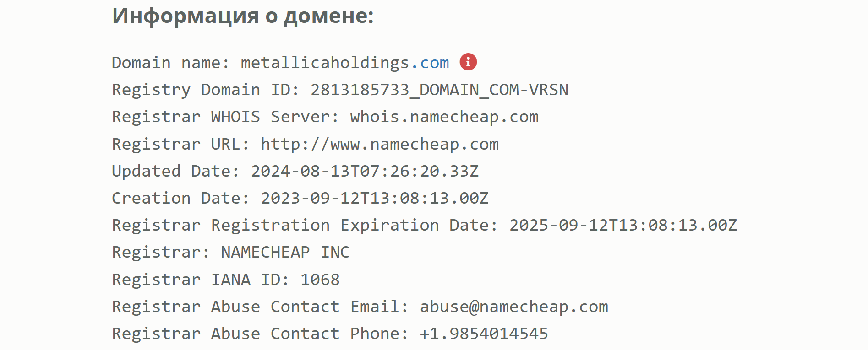This screenshot has height=350, width=868.
Task: Click the 'Registrar Abuse Contact Email:' label
Action: [x=260, y=307]
